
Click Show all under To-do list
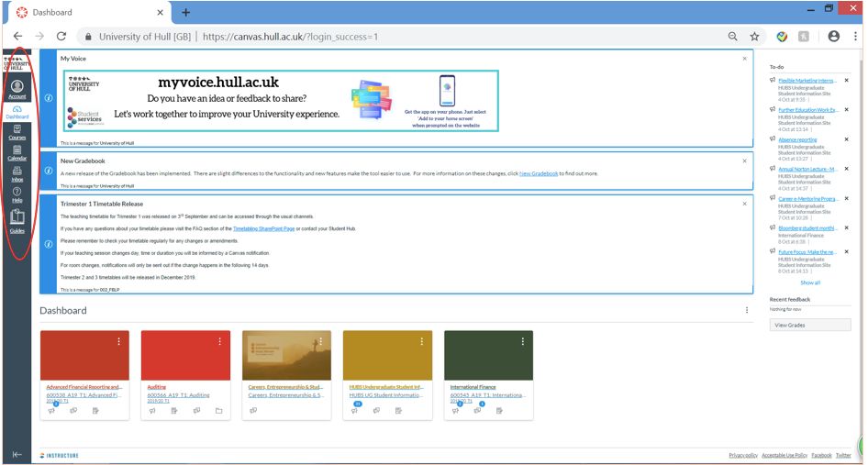click(x=810, y=282)
